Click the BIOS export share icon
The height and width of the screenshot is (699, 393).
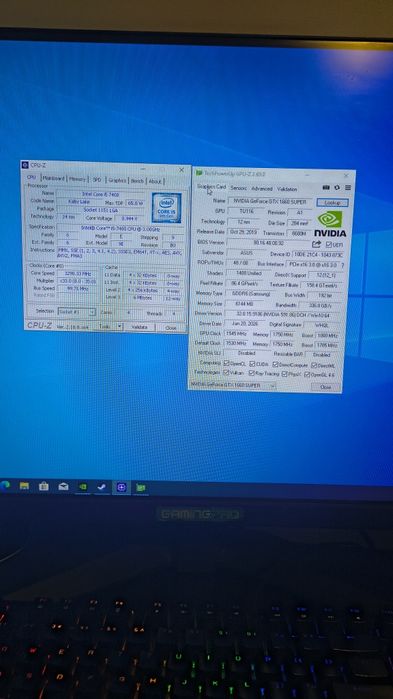316,244
